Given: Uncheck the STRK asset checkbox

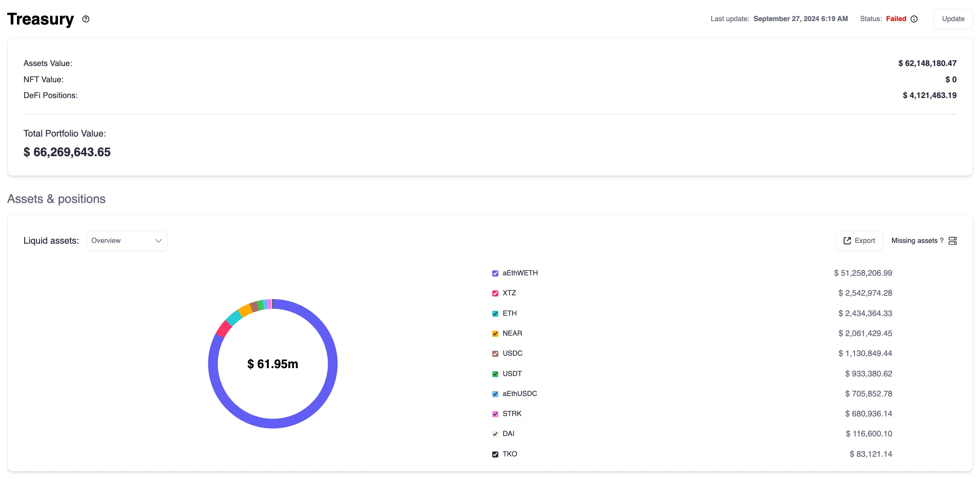Looking at the screenshot, I should [x=495, y=414].
